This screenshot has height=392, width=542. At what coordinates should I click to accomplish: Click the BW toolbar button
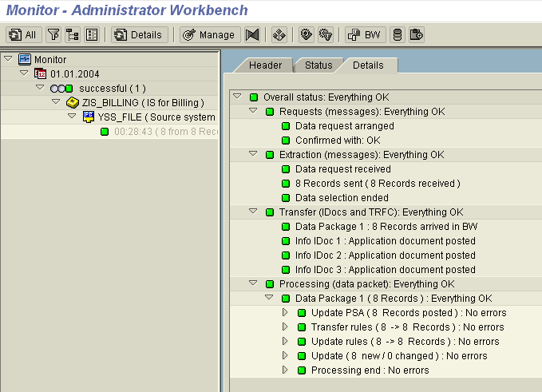coord(366,35)
